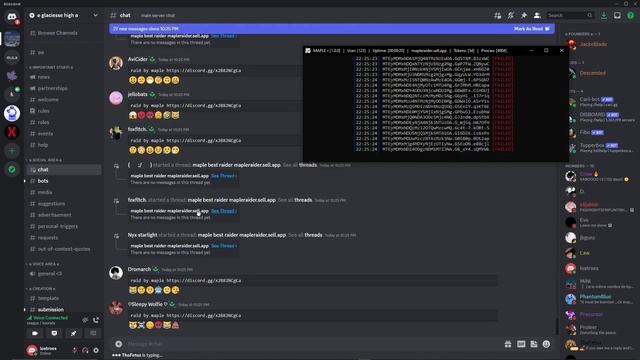This screenshot has height=360, width=640.
Task: Toggle noise suppression in Voice Connected panel
Action: pos(85,320)
